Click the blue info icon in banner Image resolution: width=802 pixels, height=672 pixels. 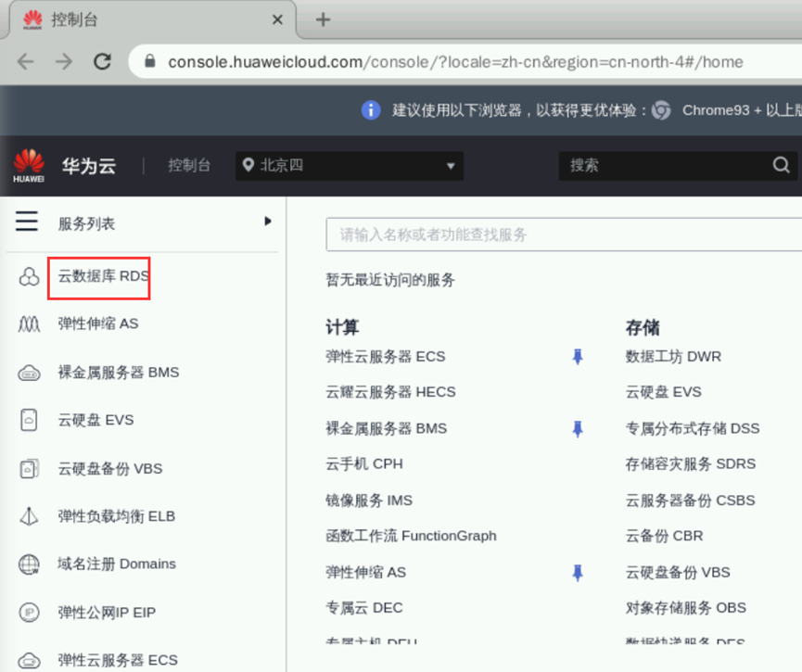point(371,110)
